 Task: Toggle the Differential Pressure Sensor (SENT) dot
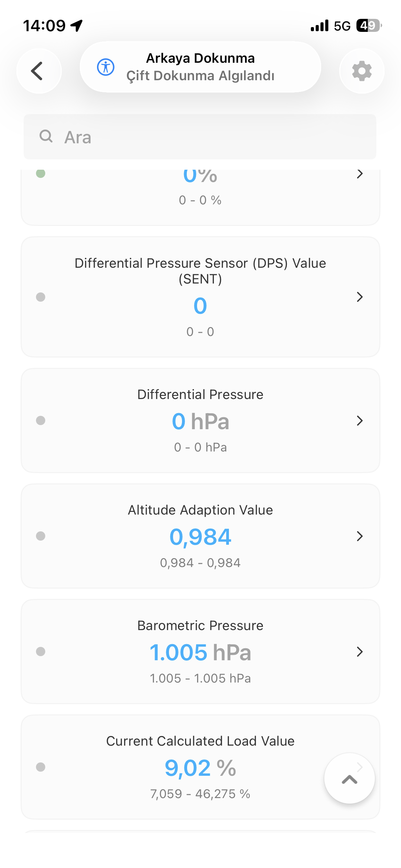click(x=40, y=297)
